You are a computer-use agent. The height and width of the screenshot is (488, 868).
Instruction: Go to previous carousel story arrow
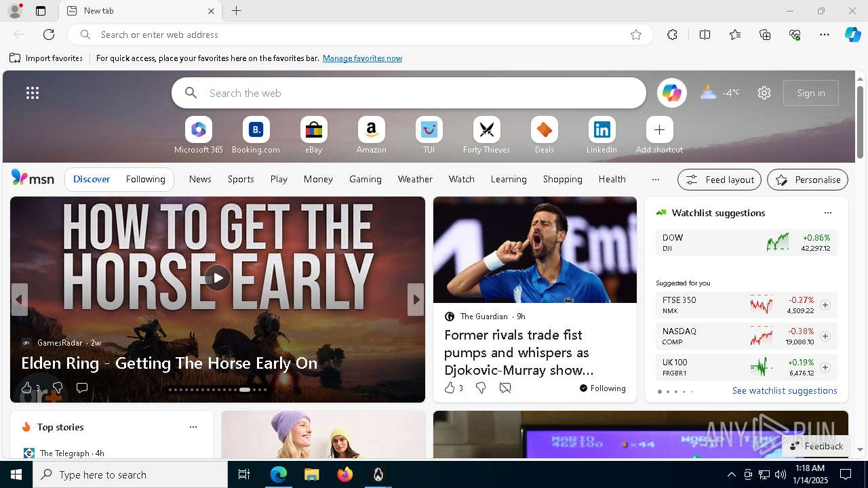click(x=19, y=300)
